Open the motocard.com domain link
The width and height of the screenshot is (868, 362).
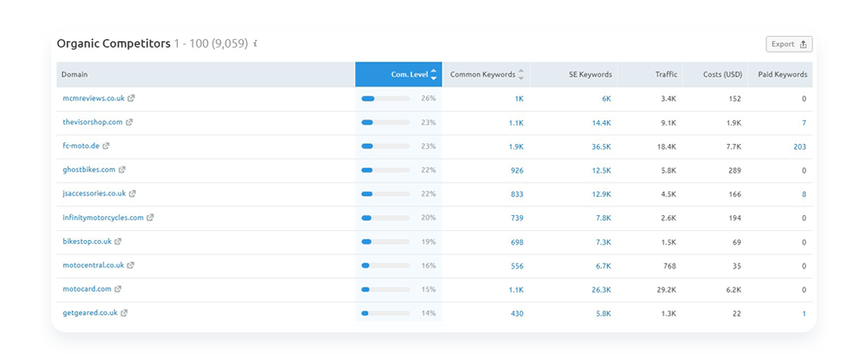[x=87, y=289]
